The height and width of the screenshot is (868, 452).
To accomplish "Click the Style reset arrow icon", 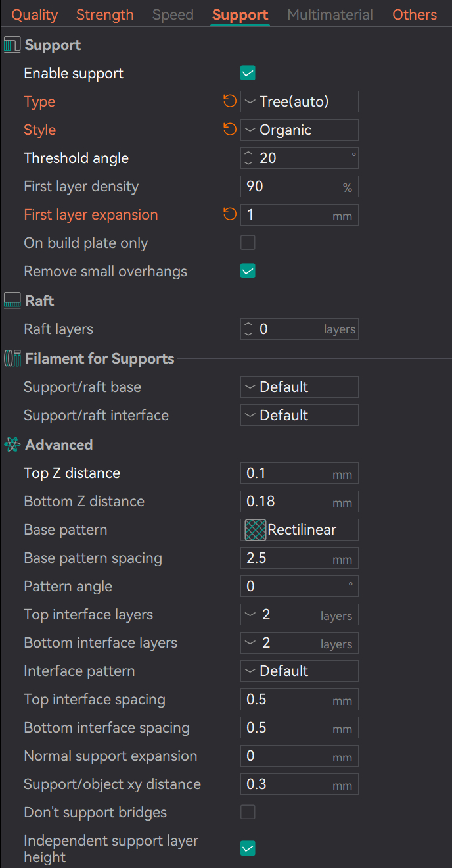I will point(229,130).
